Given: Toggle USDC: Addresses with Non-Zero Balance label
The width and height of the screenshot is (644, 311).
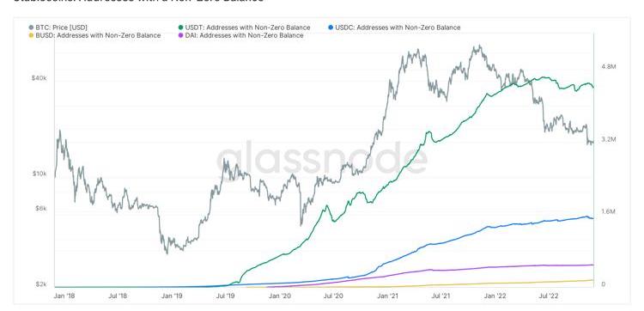Looking at the screenshot, I should (398, 27).
